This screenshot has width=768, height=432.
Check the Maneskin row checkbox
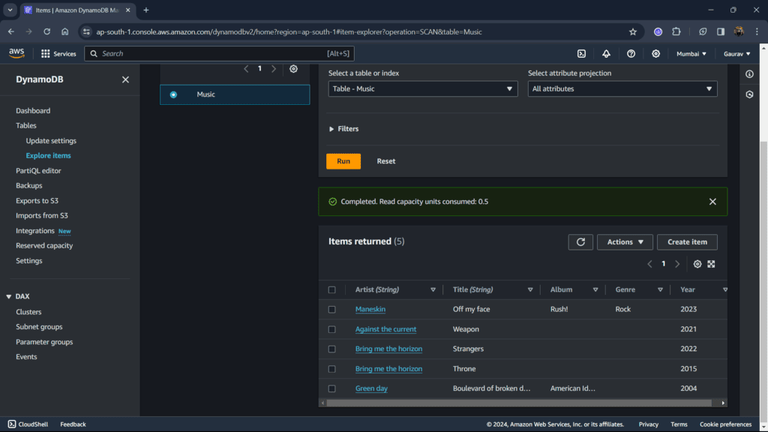pos(332,310)
